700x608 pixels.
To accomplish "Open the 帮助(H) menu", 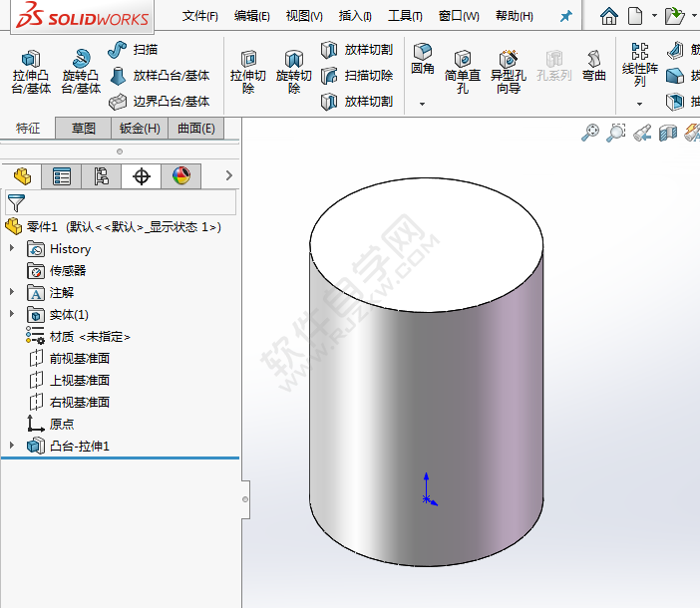I will pos(515,16).
